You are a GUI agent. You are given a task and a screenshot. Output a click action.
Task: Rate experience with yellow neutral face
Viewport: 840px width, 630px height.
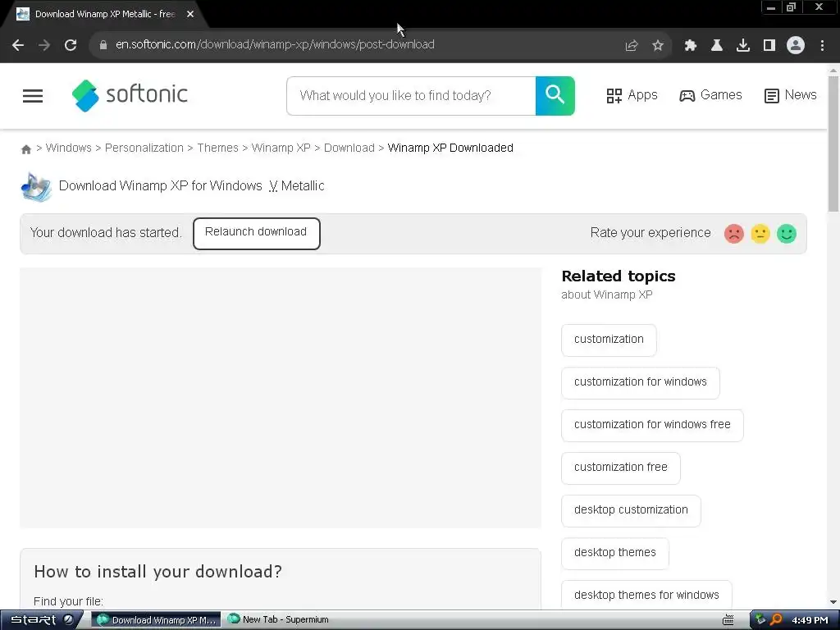pyautogui.click(x=760, y=234)
